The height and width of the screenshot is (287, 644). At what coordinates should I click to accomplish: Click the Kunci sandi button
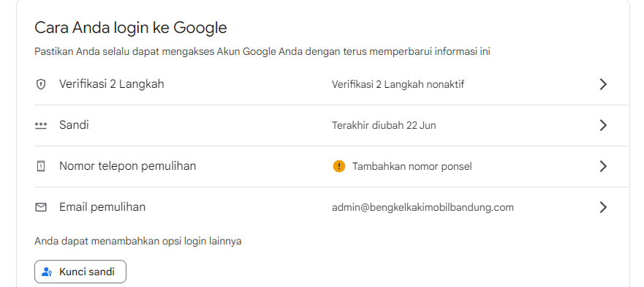pos(80,272)
